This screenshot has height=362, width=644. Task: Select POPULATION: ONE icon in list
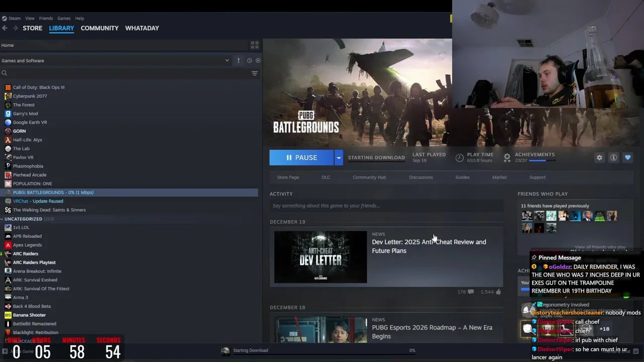8,184
